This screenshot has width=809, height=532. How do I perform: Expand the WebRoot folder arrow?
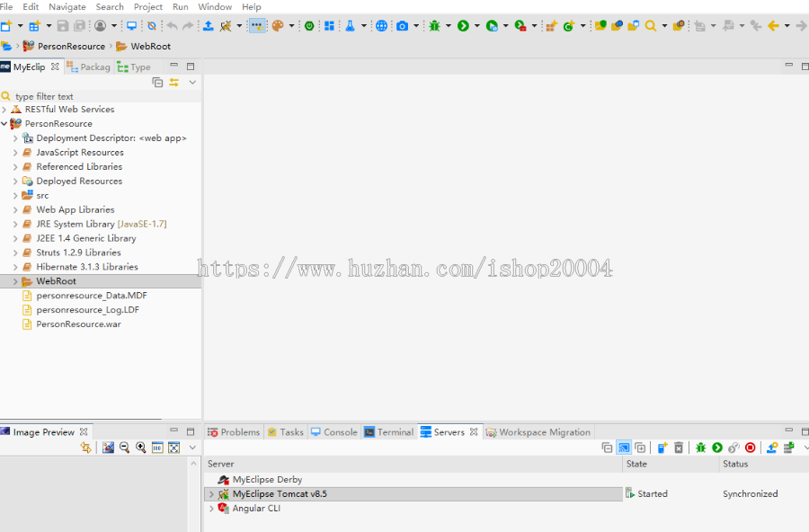tap(15, 281)
